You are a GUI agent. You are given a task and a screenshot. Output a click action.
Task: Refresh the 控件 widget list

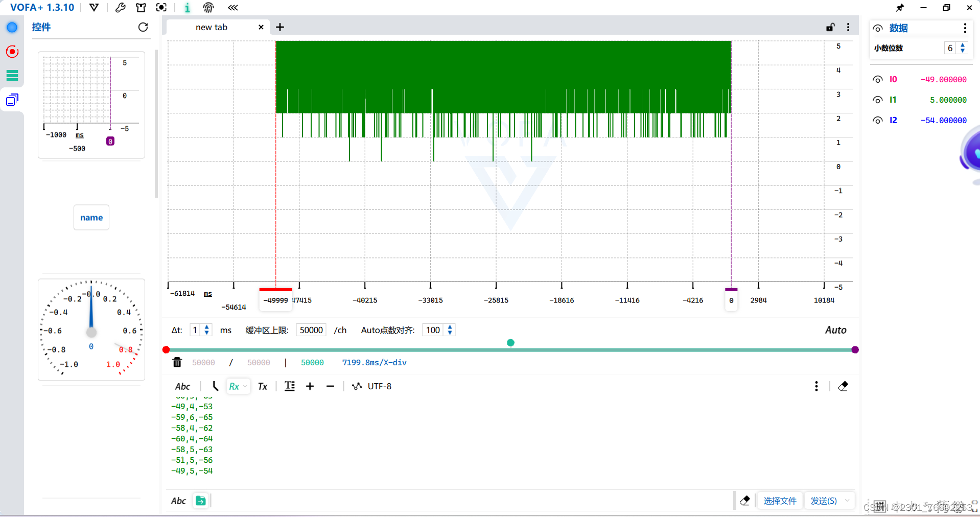pos(143,27)
